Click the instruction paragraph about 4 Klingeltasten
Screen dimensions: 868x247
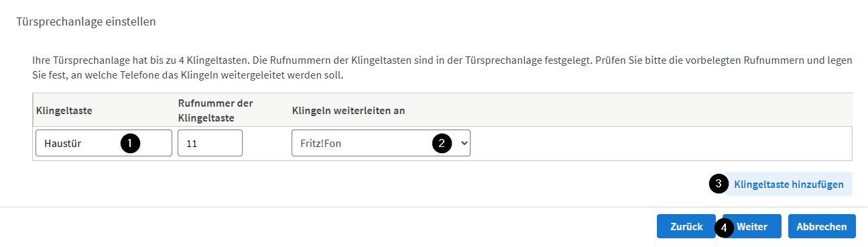442,68
